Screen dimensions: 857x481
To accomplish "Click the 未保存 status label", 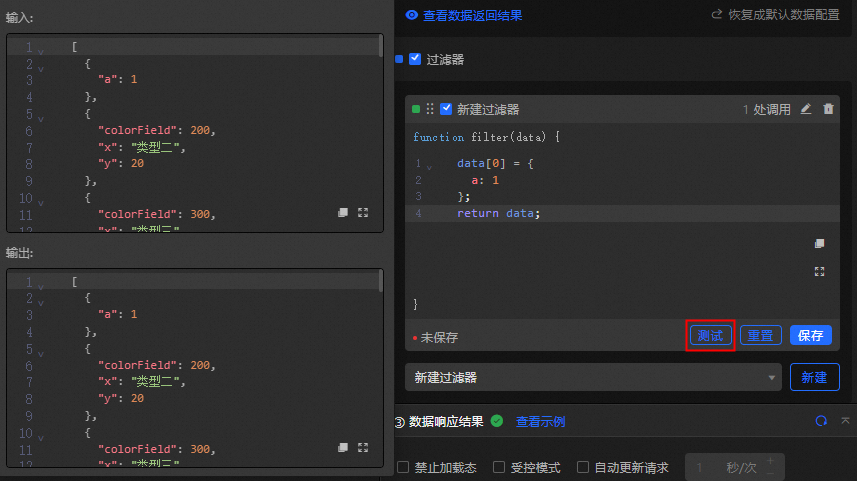I will 439,337.
